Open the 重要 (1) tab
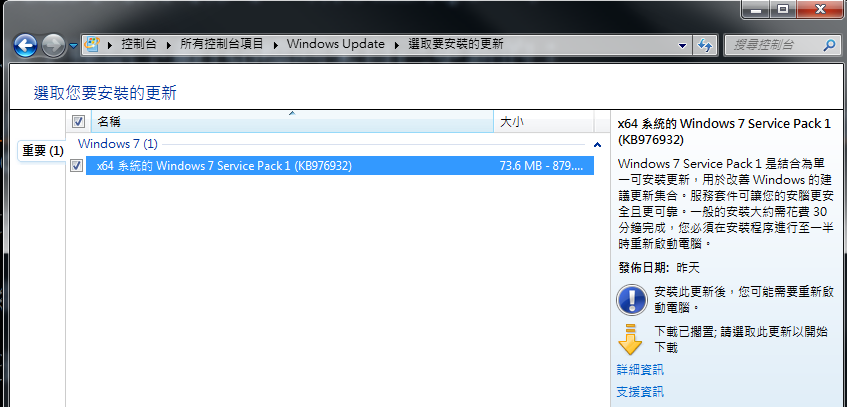 42,151
